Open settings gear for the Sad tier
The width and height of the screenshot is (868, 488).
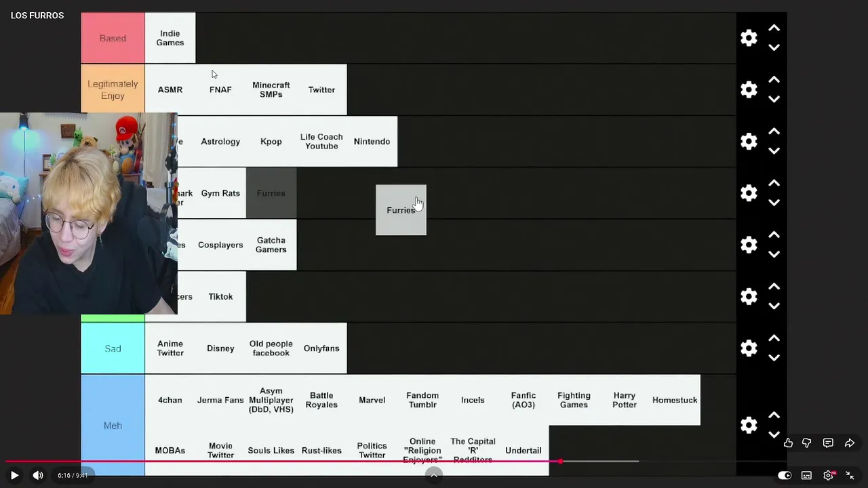click(x=749, y=348)
